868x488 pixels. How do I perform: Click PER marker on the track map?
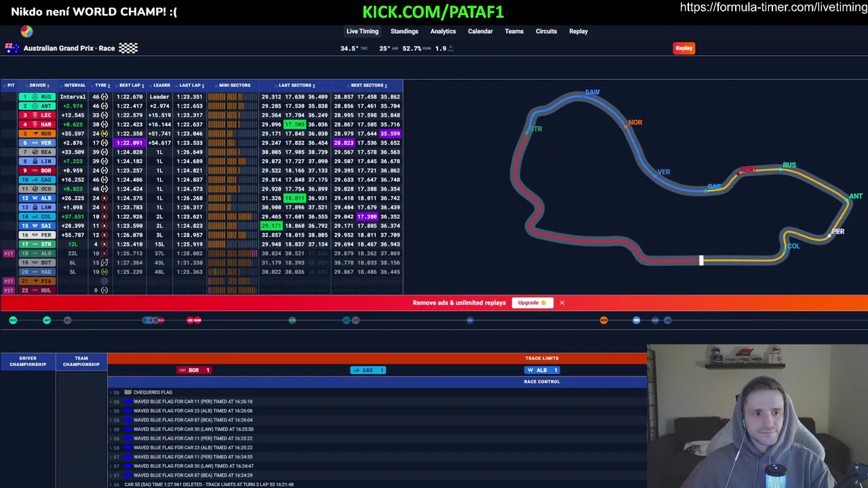point(837,232)
